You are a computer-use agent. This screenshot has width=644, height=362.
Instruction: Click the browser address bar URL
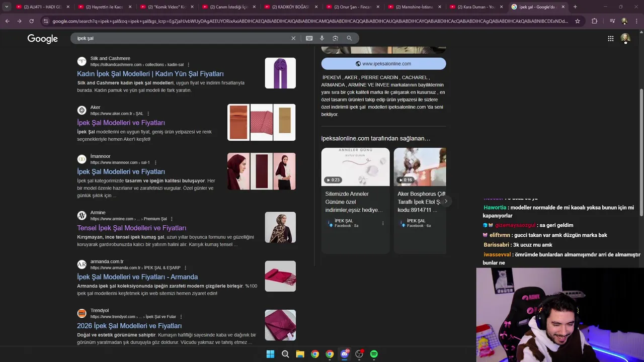(x=309, y=21)
